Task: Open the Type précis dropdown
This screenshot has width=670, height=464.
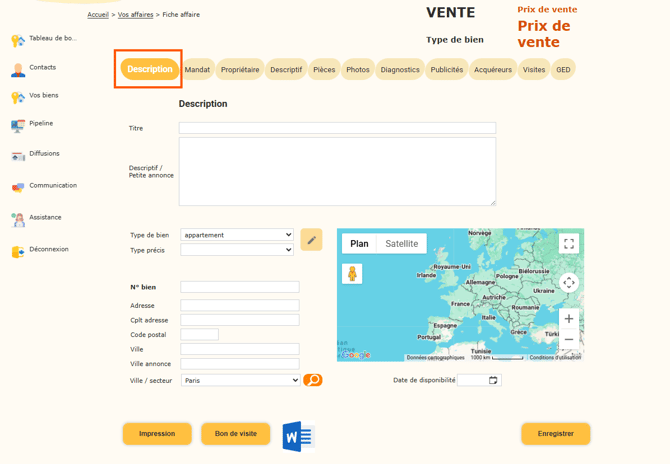Action: click(x=237, y=250)
